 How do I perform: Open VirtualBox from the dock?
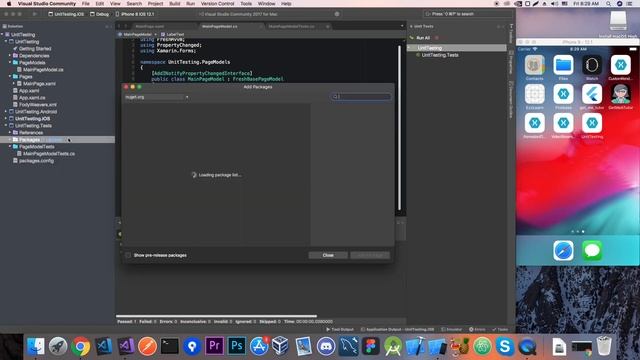pyautogui.click(x=281, y=347)
